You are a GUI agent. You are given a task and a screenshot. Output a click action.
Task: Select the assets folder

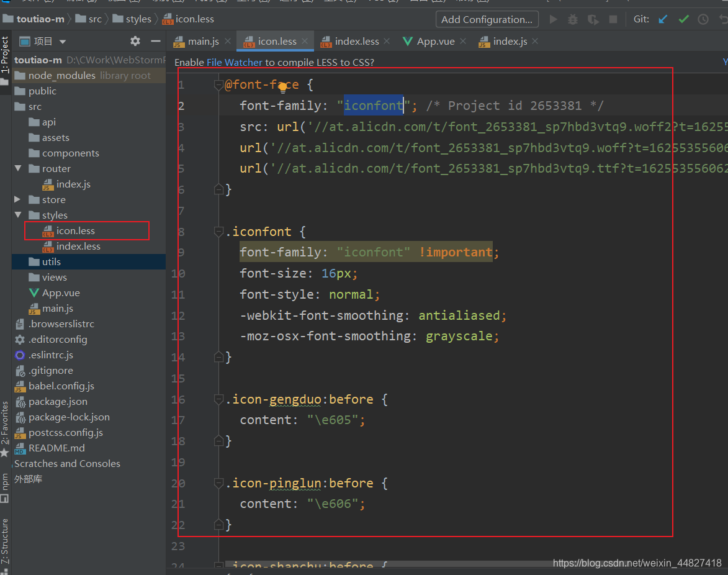point(89,137)
